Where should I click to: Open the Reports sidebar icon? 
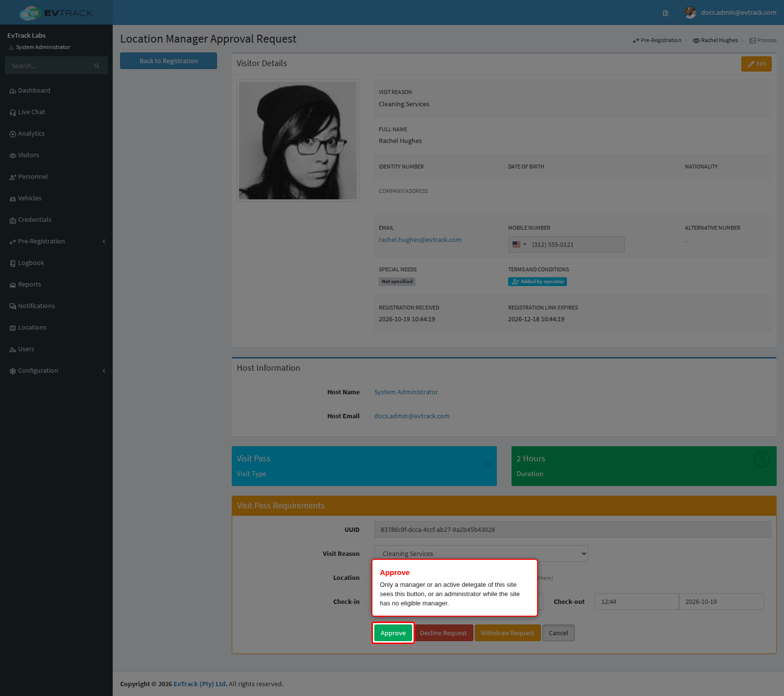coord(13,285)
